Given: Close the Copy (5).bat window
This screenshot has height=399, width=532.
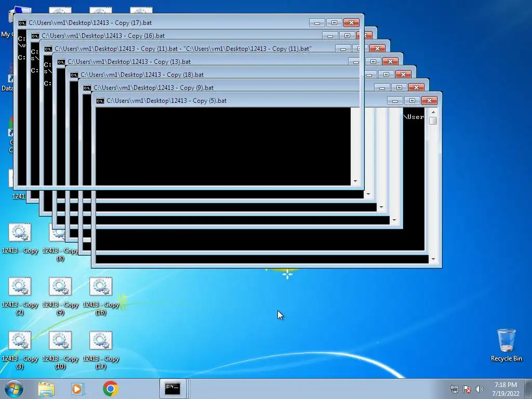Looking at the screenshot, I should pos(429,100).
